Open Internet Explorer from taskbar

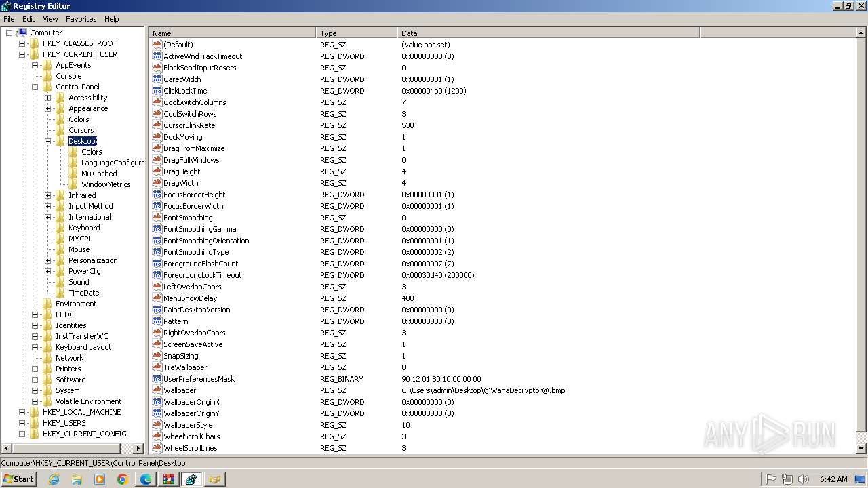click(54, 479)
